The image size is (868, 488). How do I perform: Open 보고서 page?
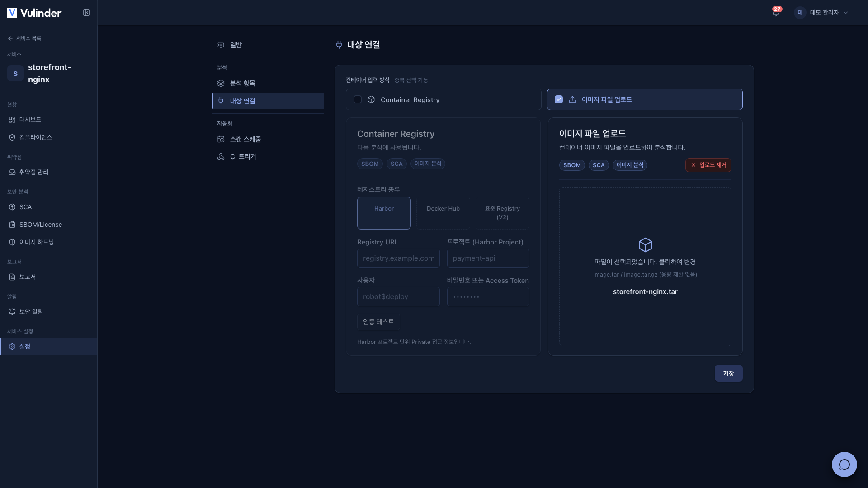48,277
